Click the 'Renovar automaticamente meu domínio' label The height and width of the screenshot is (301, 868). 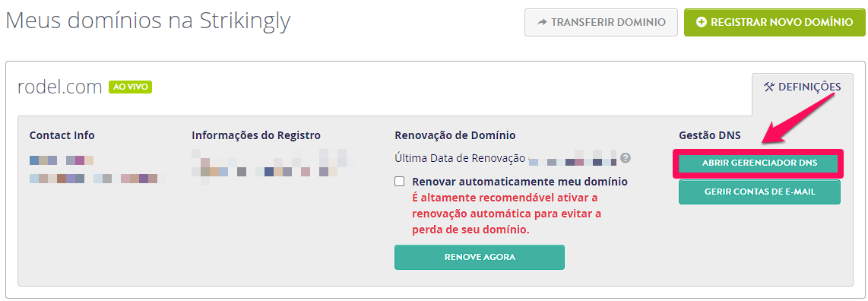520,182
